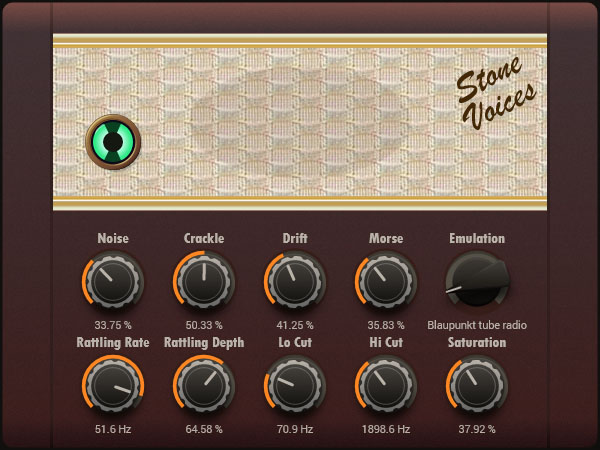Click the 37.92 % Saturation value readout
600x450 pixels.
(x=477, y=429)
